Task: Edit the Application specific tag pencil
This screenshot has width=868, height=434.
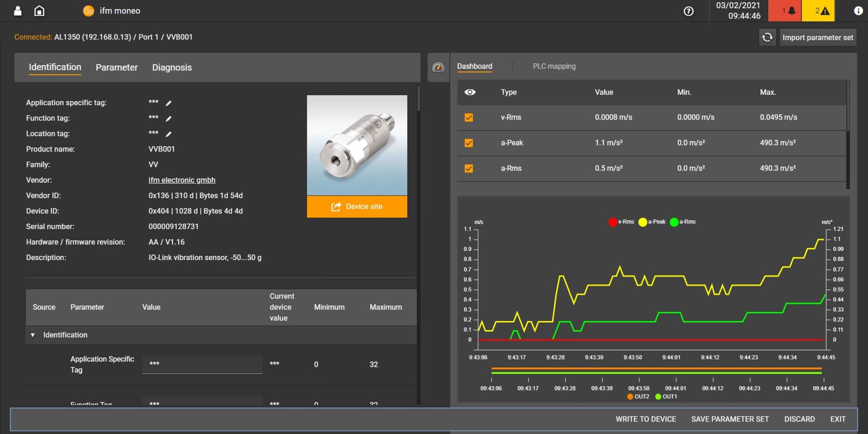Action: 169,103
